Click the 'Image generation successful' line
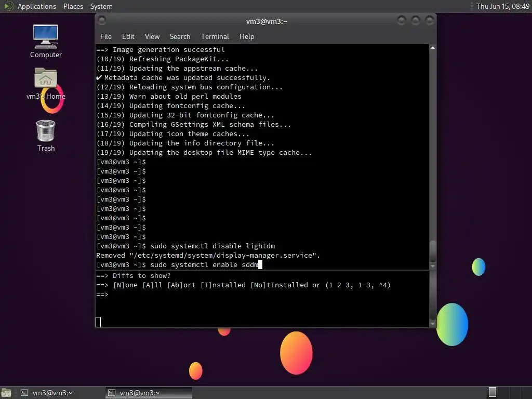532x399 pixels. (161, 49)
